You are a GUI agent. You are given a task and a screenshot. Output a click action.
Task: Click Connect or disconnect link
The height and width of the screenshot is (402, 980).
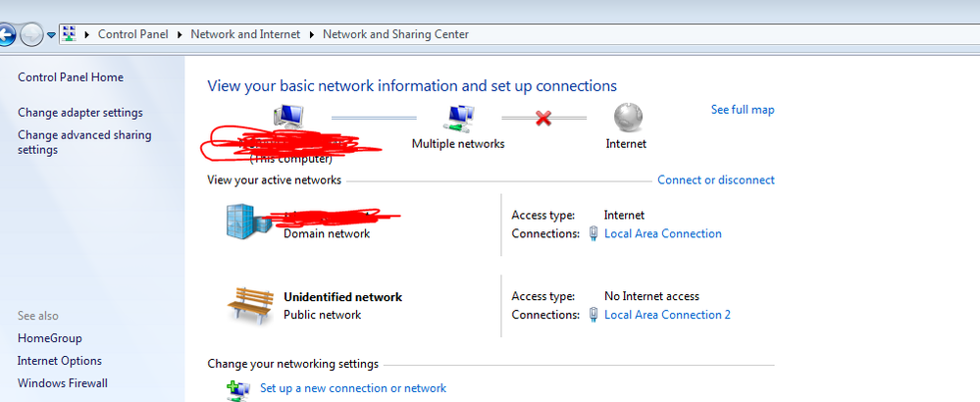(715, 180)
